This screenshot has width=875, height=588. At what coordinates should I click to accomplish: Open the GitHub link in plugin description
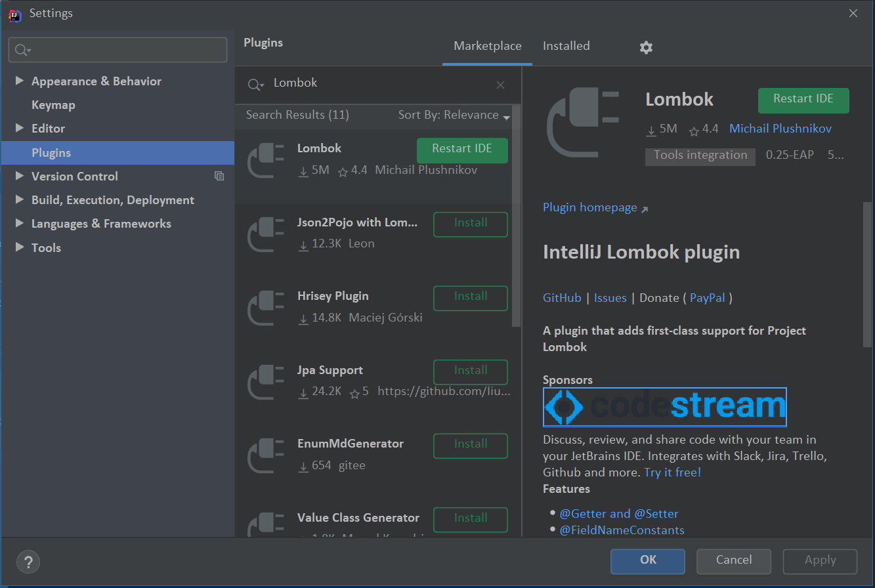(x=562, y=298)
